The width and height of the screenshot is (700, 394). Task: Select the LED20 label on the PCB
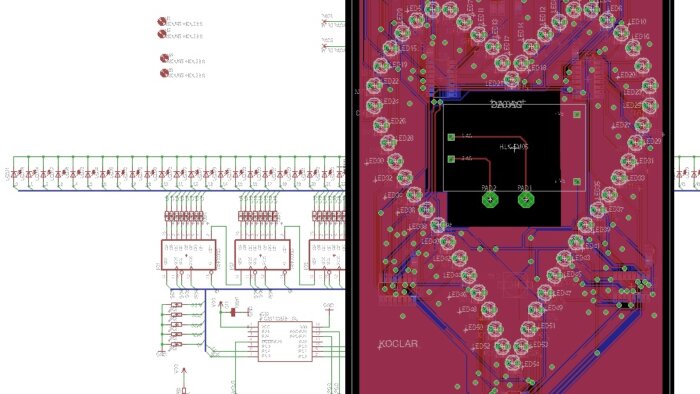(x=627, y=75)
